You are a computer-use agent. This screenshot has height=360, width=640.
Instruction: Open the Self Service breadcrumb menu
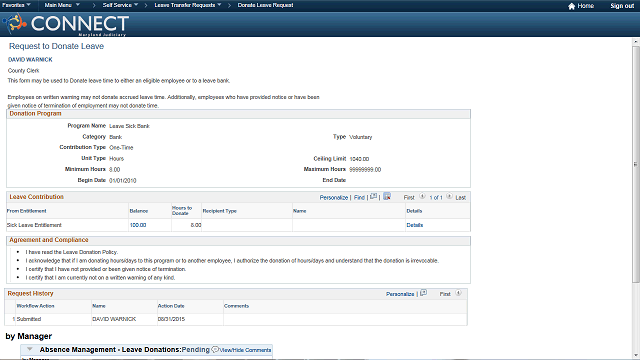pyautogui.click(x=120, y=5)
